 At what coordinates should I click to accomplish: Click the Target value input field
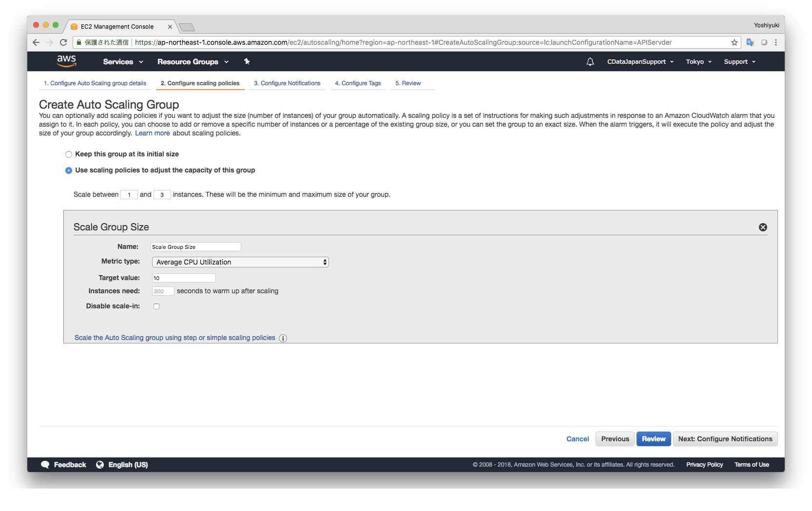coord(184,278)
